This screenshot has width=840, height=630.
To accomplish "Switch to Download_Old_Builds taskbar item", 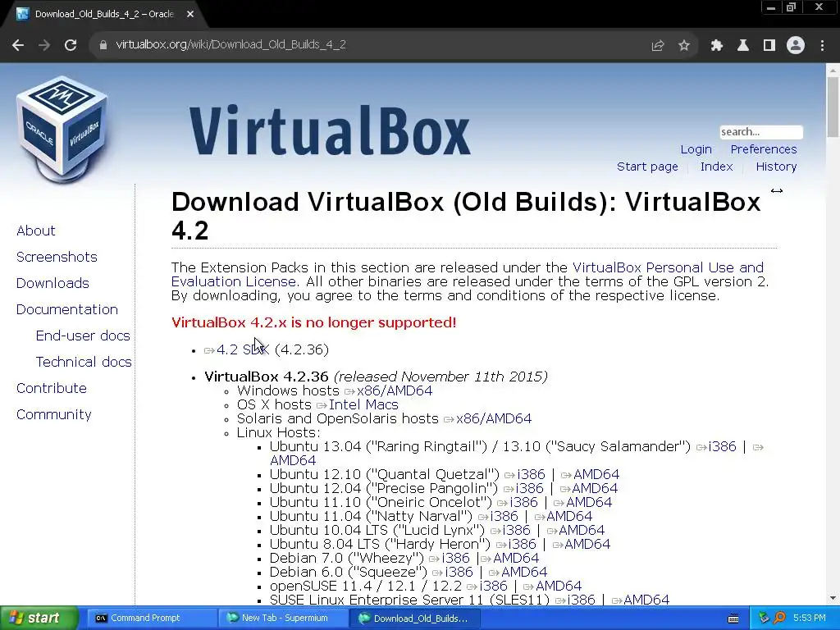I will pos(414,619).
